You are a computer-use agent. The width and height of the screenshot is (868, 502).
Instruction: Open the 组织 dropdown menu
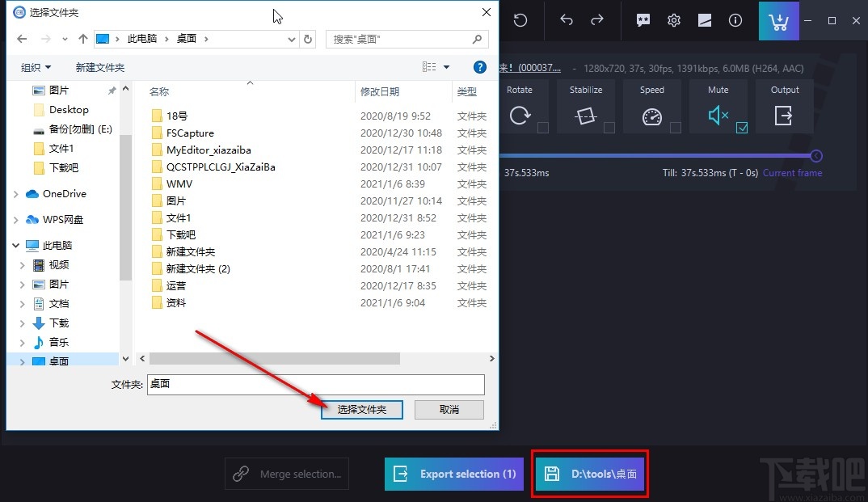tap(35, 67)
